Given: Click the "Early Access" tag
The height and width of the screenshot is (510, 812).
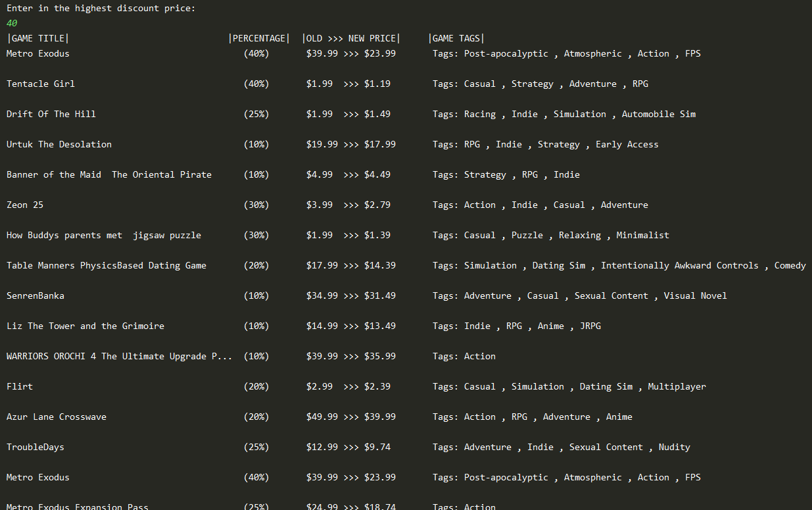Looking at the screenshot, I should 627,144.
